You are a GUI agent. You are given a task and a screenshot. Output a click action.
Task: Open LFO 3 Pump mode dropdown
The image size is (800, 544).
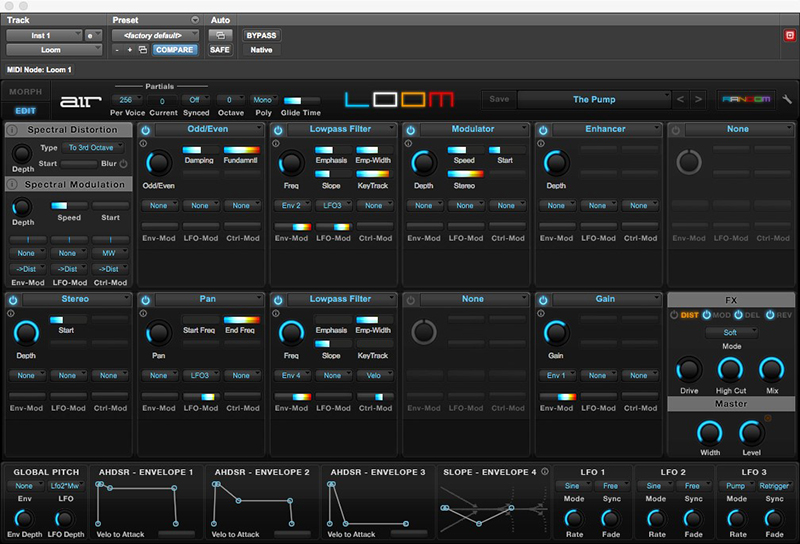tap(735, 485)
